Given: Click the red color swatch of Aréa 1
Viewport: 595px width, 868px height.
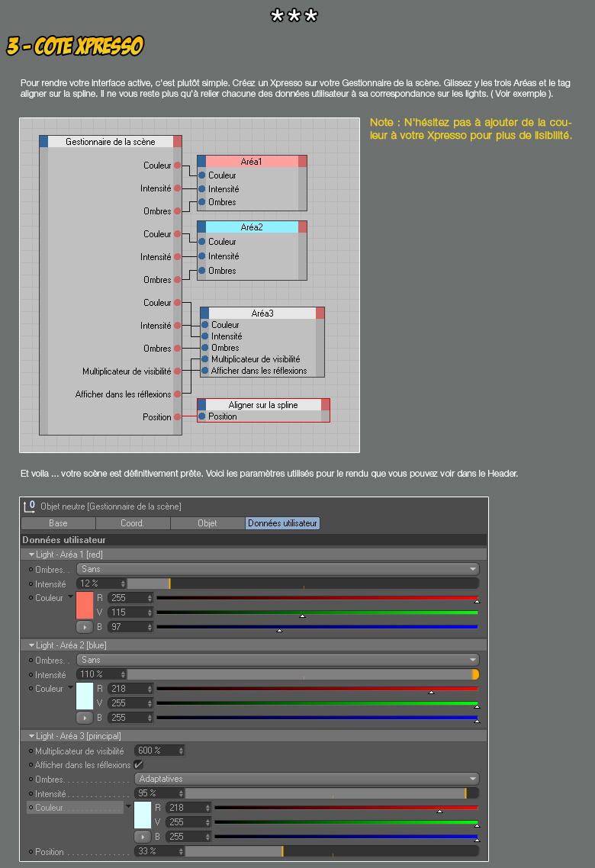Looking at the screenshot, I should coord(84,605).
